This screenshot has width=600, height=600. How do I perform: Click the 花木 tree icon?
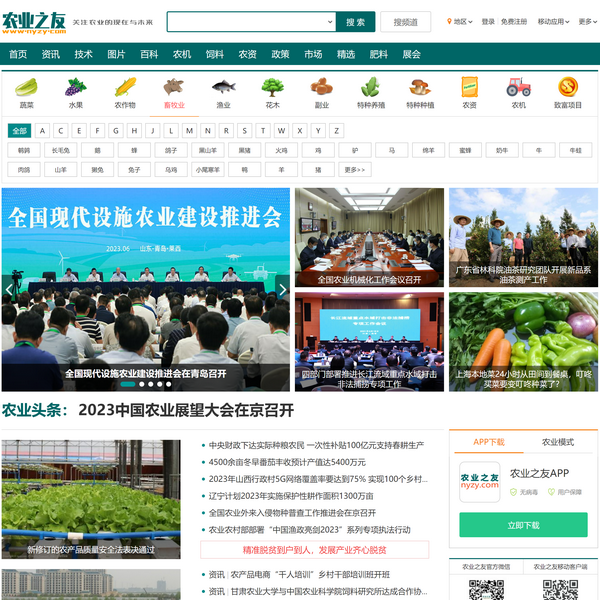tap(272, 88)
